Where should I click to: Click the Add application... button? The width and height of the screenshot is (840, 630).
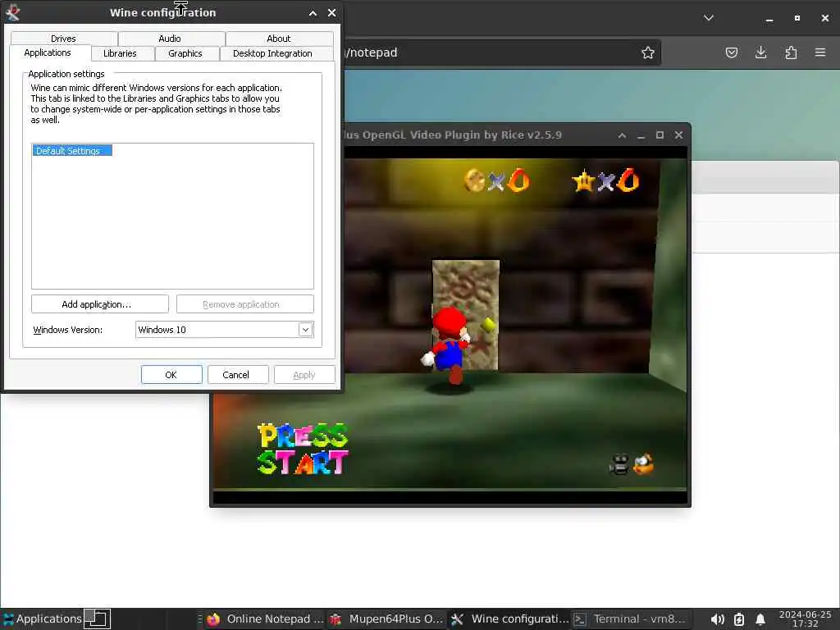coord(99,304)
